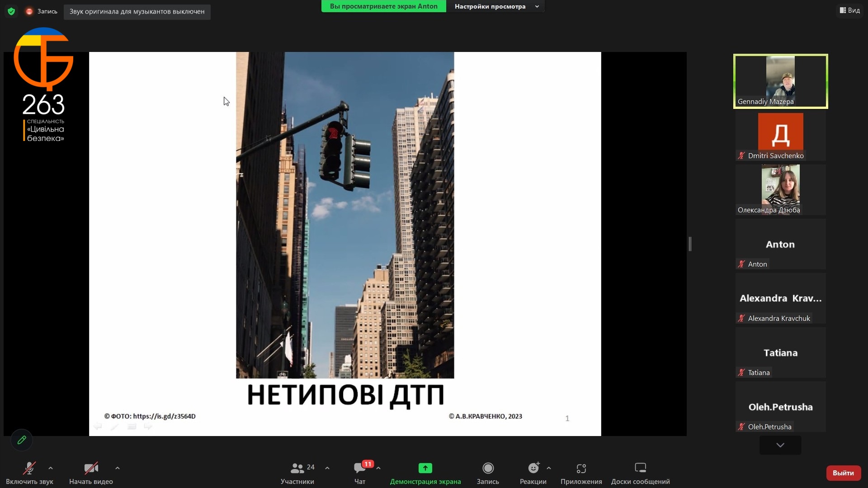Click the muted mic icon beside Dmitri Savchenko
Viewport: 868px width, 488px height.
pos(741,155)
